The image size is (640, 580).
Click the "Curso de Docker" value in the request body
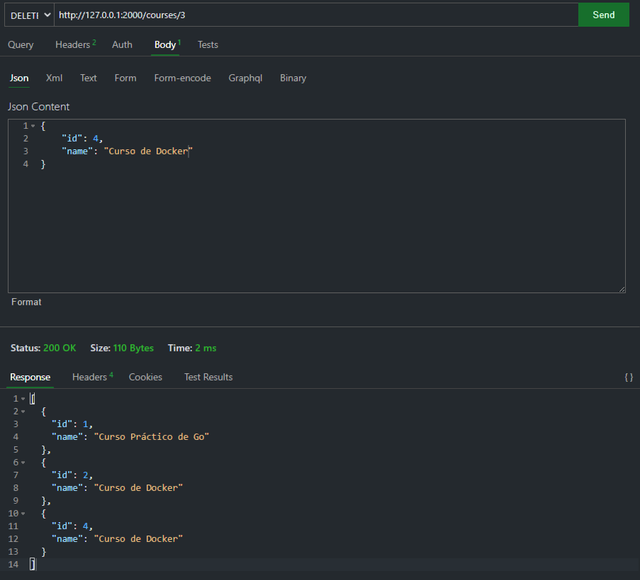click(148, 151)
